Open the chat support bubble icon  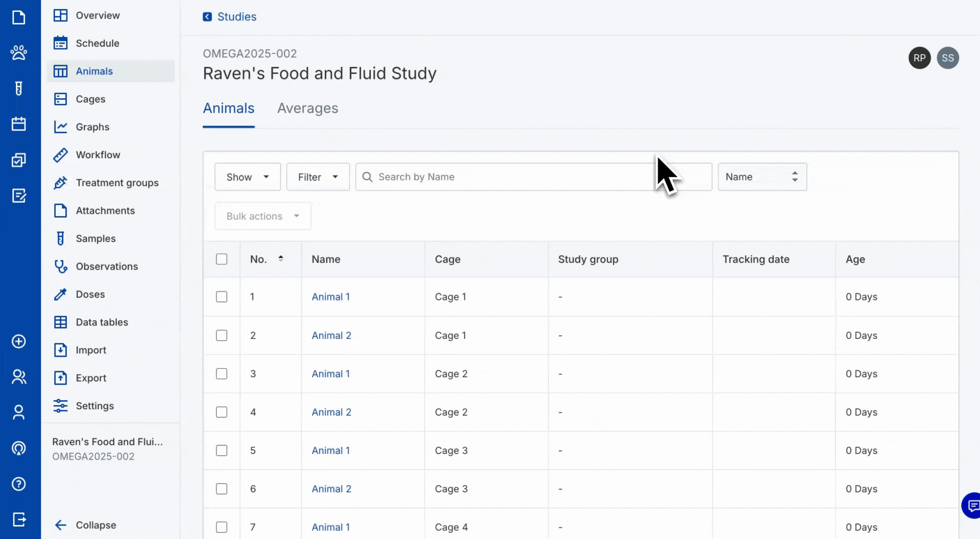(x=973, y=506)
